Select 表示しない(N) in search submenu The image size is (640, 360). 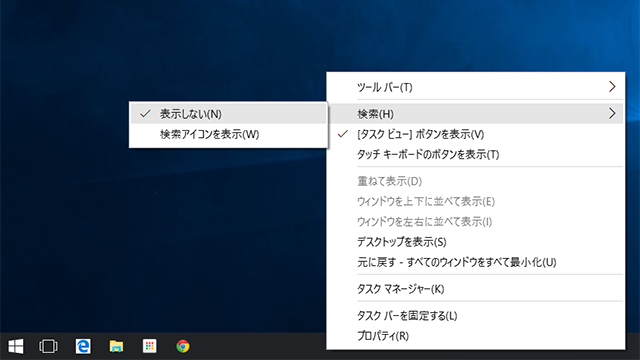point(228,114)
